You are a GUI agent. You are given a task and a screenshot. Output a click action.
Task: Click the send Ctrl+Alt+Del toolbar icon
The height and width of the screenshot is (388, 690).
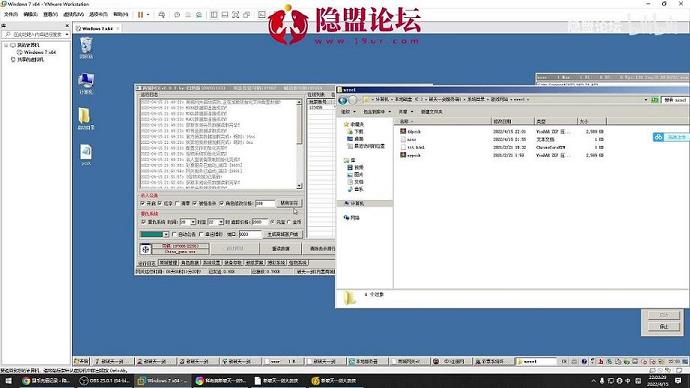point(161,15)
